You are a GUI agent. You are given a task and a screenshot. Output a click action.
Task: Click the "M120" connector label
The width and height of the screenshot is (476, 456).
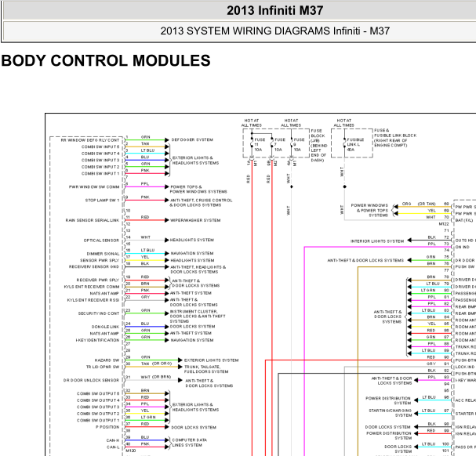tap(131, 451)
